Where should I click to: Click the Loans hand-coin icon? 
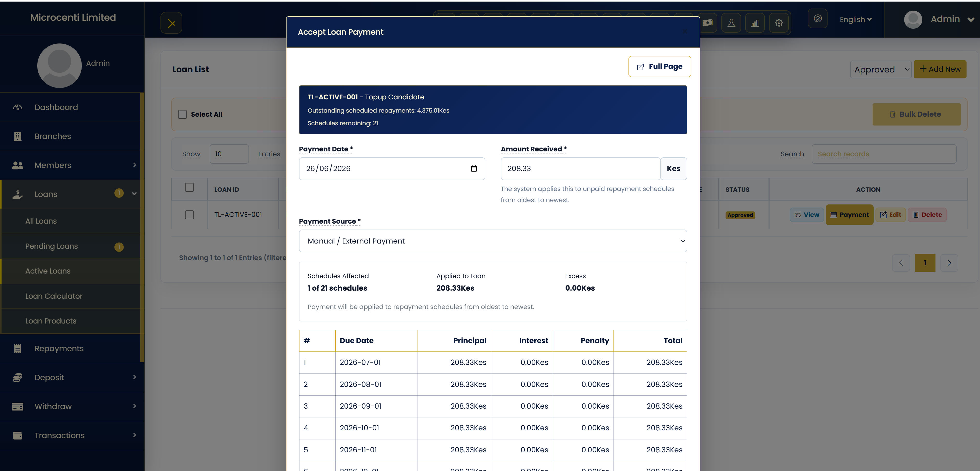(18, 194)
